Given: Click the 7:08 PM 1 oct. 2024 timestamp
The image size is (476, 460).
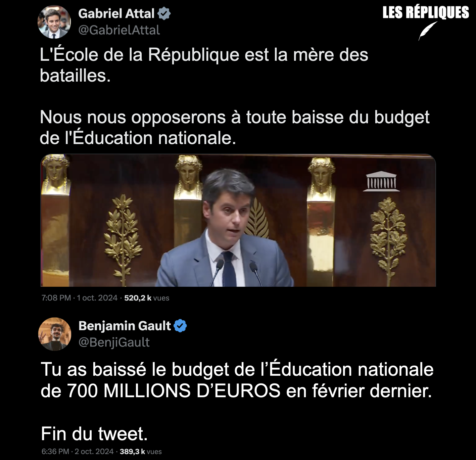Looking at the screenshot, I should pyautogui.click(x=80, y=298).
